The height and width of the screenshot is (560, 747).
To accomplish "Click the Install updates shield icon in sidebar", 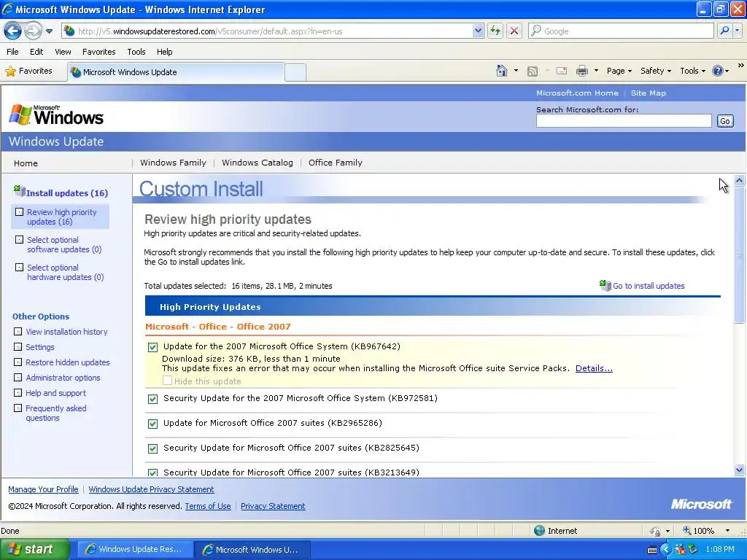I will pos(20,191).
